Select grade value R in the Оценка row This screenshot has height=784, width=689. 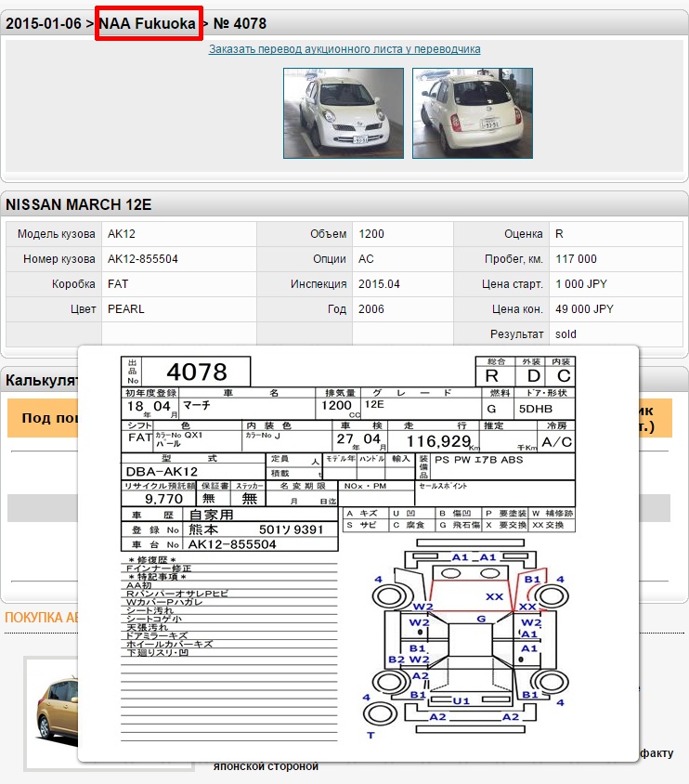559,234
